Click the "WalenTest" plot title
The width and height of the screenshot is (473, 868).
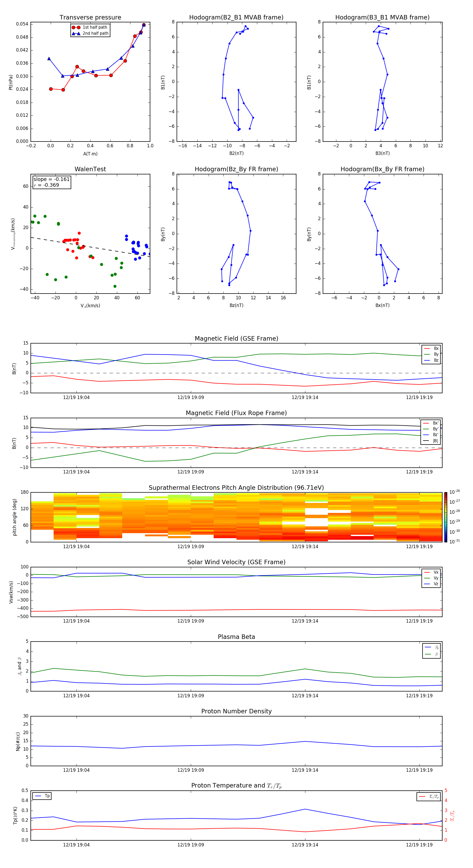pos(90,169)
